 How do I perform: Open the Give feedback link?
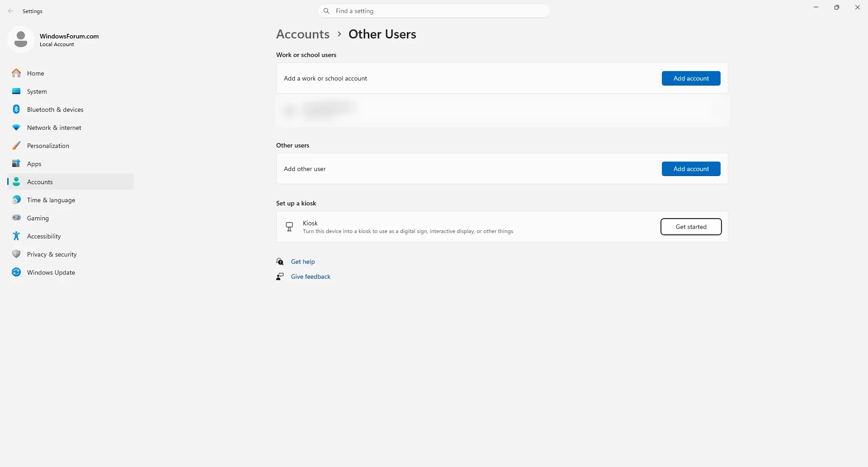tap(311, 276)
